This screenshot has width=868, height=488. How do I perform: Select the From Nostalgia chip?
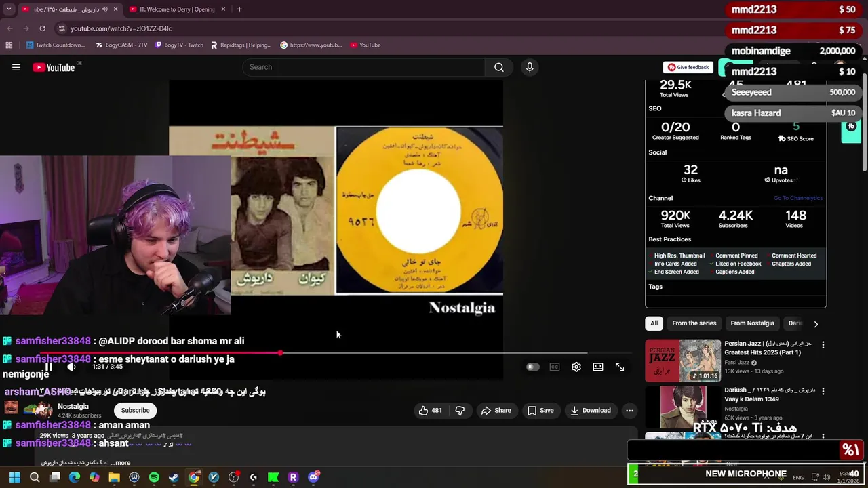pos(752,323)
